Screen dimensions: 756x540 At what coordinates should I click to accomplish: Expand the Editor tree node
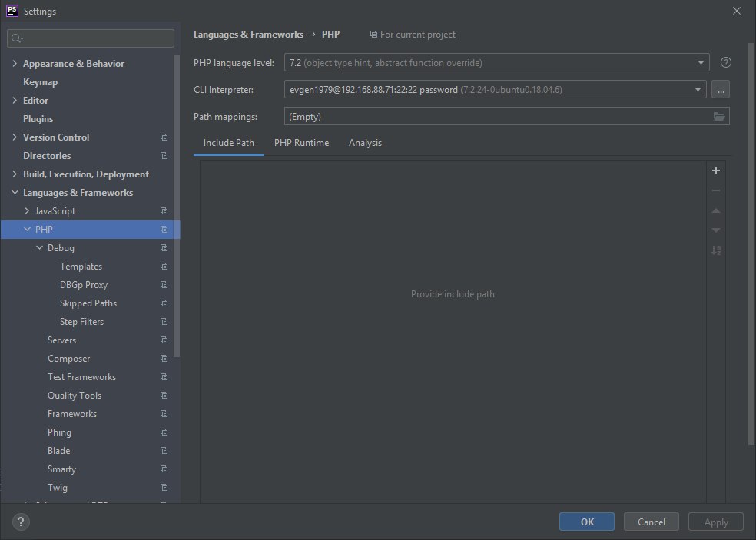click(x=15, y=101)
